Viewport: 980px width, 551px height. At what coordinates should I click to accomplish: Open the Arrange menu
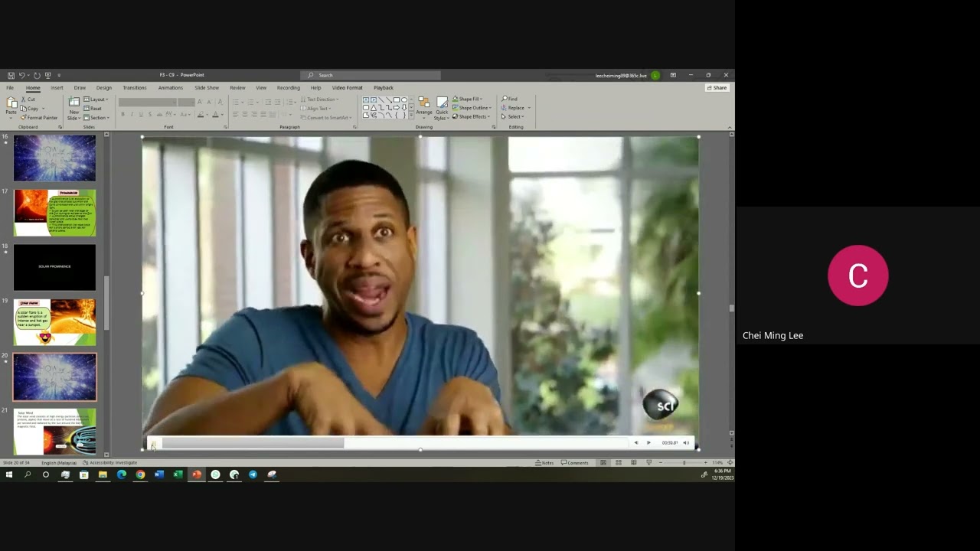[x=424, y=106]
